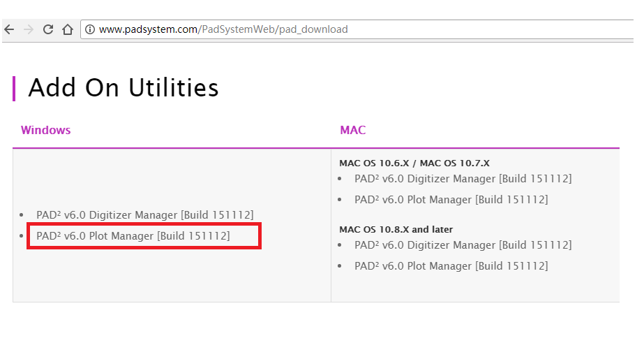644x343 pixels.
Task: Click the MAC column header
Action: pos(352,130)
